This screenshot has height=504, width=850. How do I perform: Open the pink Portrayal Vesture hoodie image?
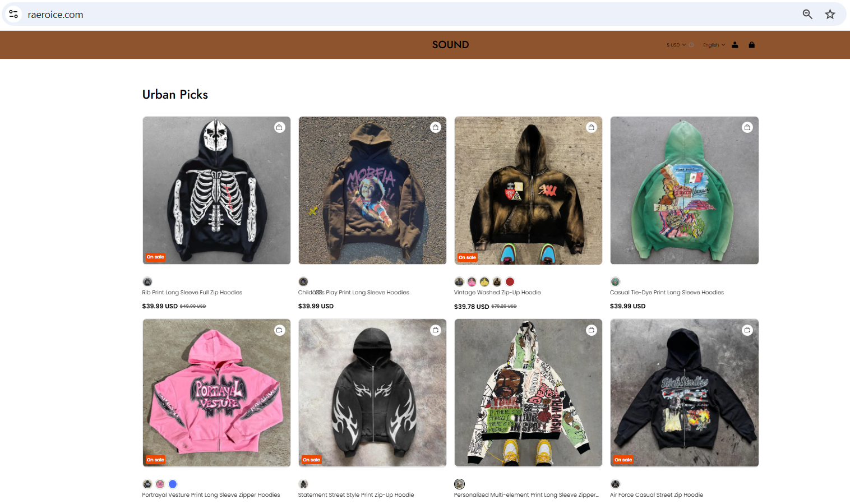[x=216, y=393]
